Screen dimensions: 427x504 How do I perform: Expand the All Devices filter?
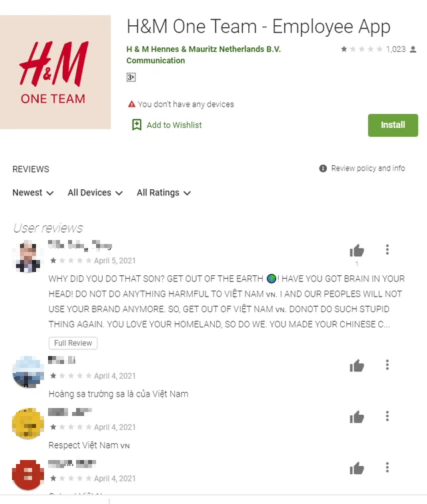click(95, 193)
